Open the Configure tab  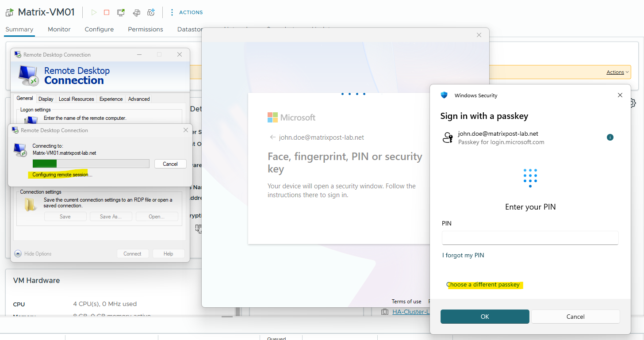pos(99,29)
